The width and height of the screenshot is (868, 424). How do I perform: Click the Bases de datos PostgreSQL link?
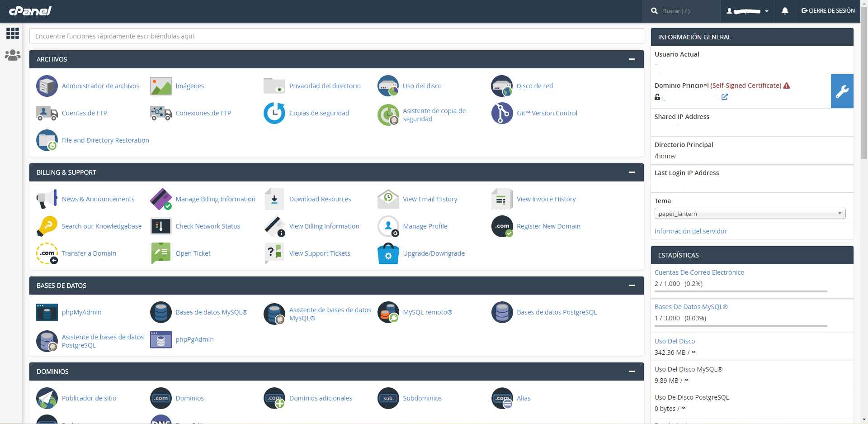557,312
